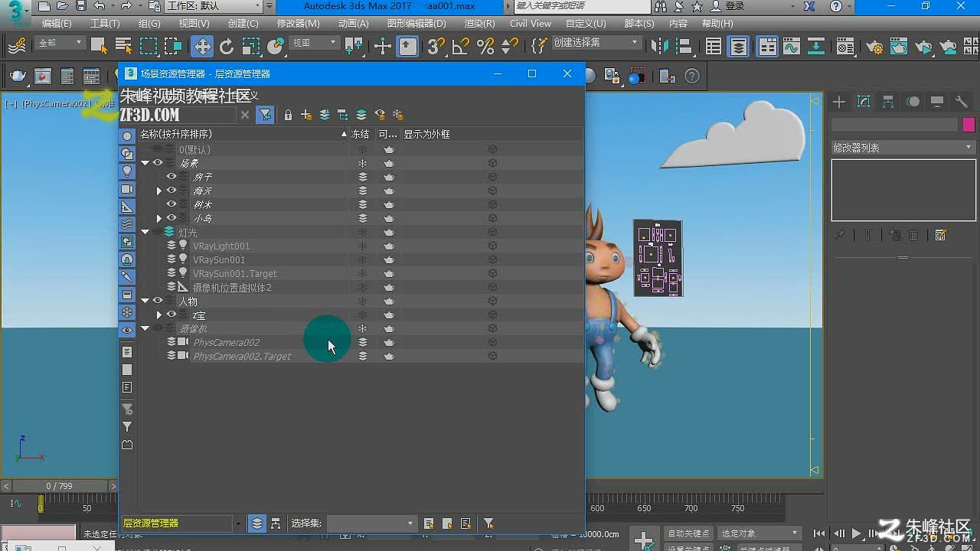Sort by 名称(按升序排序) column header

[243, 134]
